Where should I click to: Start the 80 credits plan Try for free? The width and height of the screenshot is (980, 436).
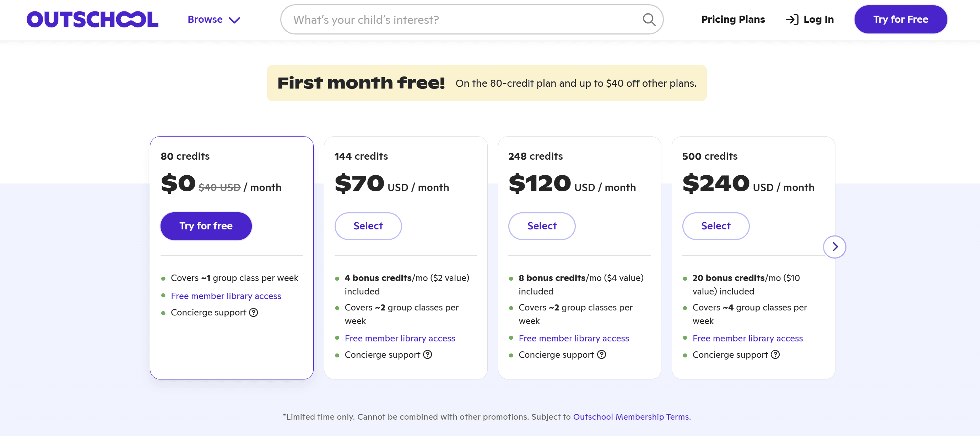click(x=206, y=226)
